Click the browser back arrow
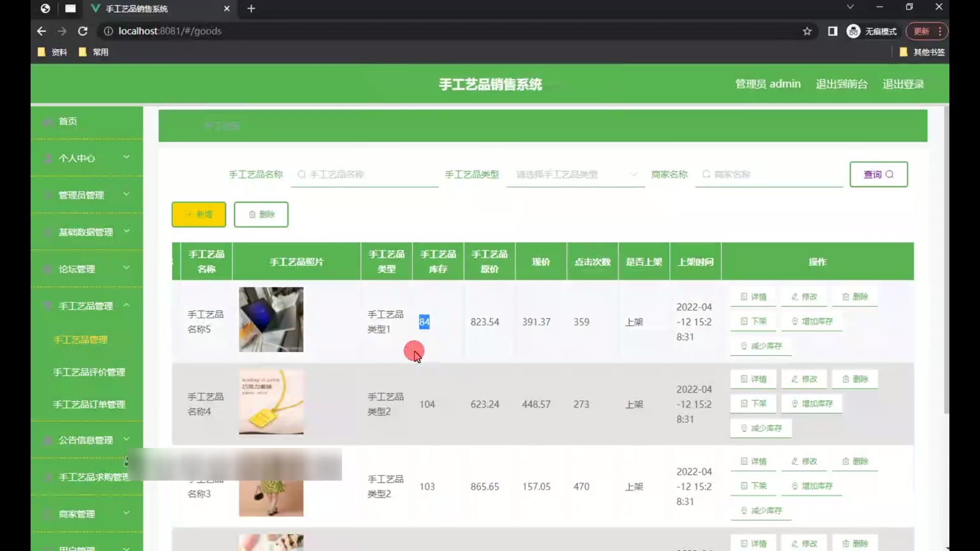980x551 pixels. tap(42, 31)
